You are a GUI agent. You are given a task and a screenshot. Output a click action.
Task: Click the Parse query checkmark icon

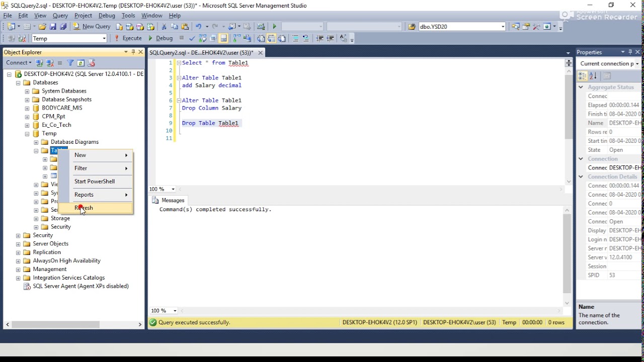192,38
